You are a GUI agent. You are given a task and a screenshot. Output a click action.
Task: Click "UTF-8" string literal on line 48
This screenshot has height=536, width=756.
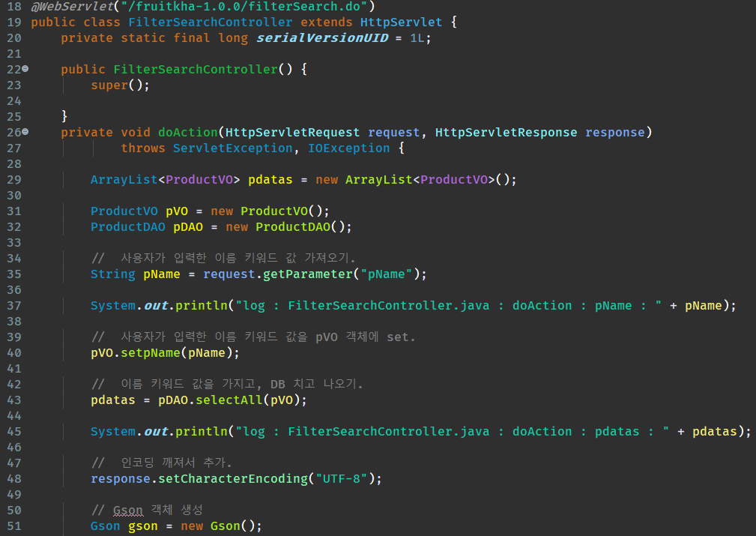(x=342, y=478)
